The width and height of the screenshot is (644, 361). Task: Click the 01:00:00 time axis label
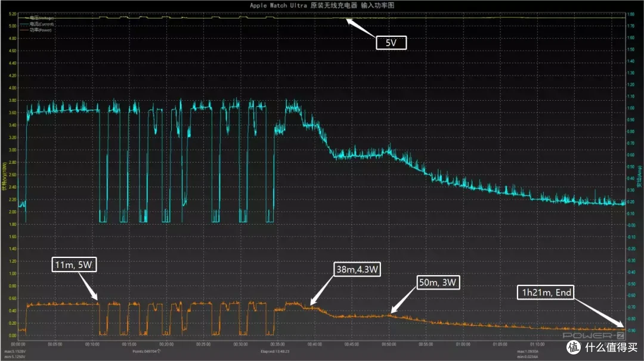pos(463,344)
